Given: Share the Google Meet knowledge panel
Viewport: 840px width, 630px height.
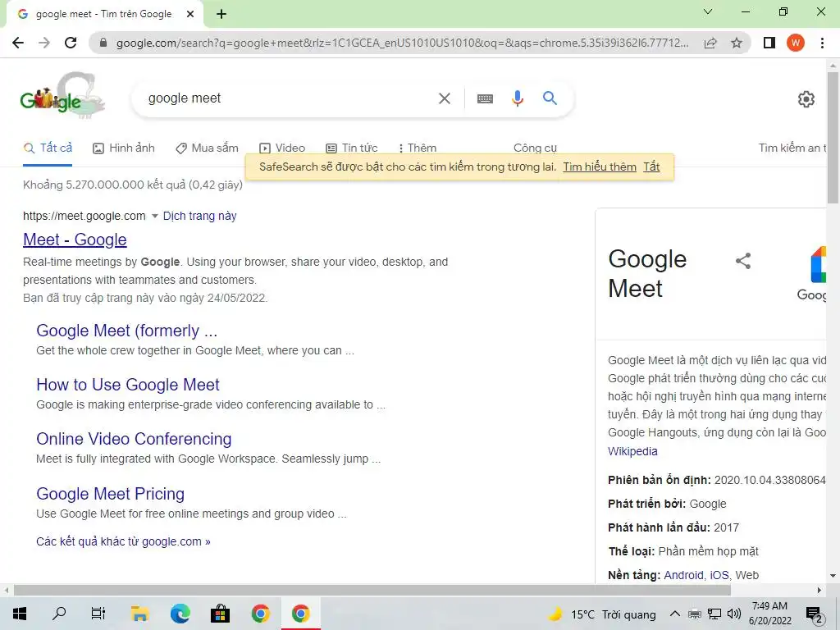Looking at the screenshot, I should click(x=743, y=261).
